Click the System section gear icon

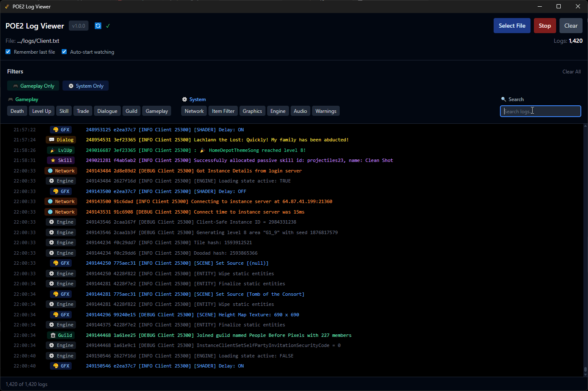[185, 99]
